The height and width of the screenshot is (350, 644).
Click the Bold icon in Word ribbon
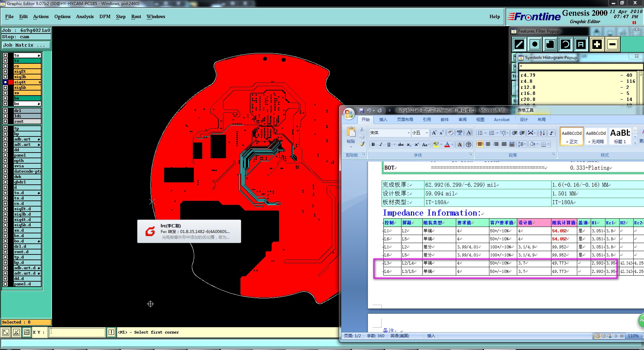pos(373,144)
